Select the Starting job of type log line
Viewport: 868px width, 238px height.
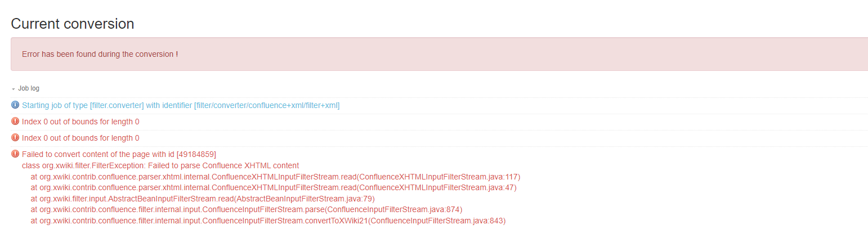click(181, 105)
